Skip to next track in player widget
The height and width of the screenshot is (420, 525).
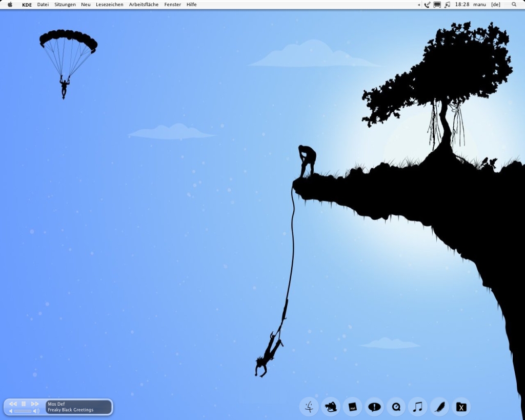tap(35, 404)
